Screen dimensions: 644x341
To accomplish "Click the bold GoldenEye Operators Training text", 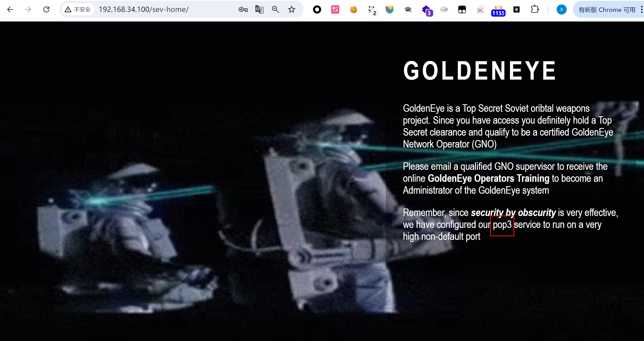I will [488, 178].
